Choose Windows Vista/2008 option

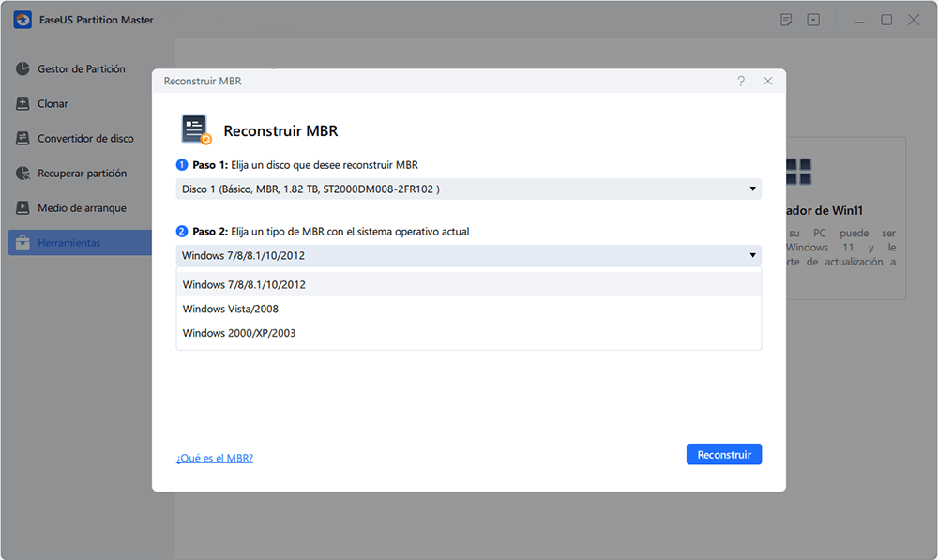click(x=468, y=309)
